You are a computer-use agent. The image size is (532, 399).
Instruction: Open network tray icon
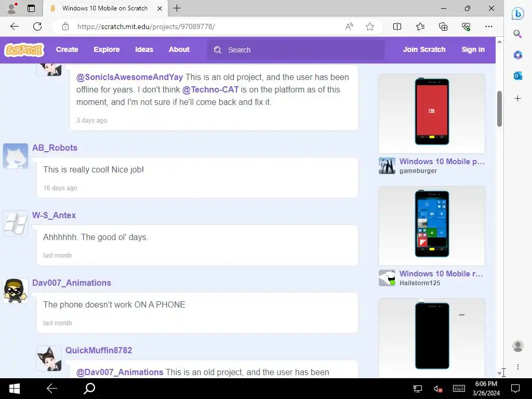(x=417, y=389)
